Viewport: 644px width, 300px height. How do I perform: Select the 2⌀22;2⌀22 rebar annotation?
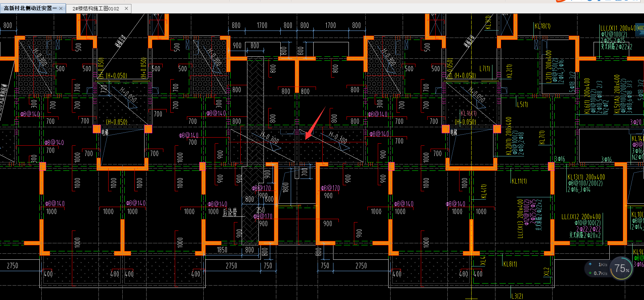[588, 229]
